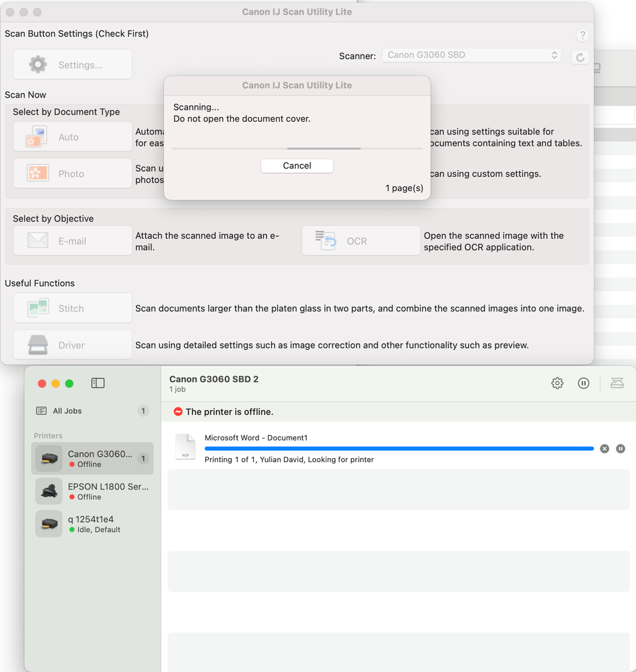
Task: Show All Jobs in the sidebar
Action: click(x=68, y=411)
